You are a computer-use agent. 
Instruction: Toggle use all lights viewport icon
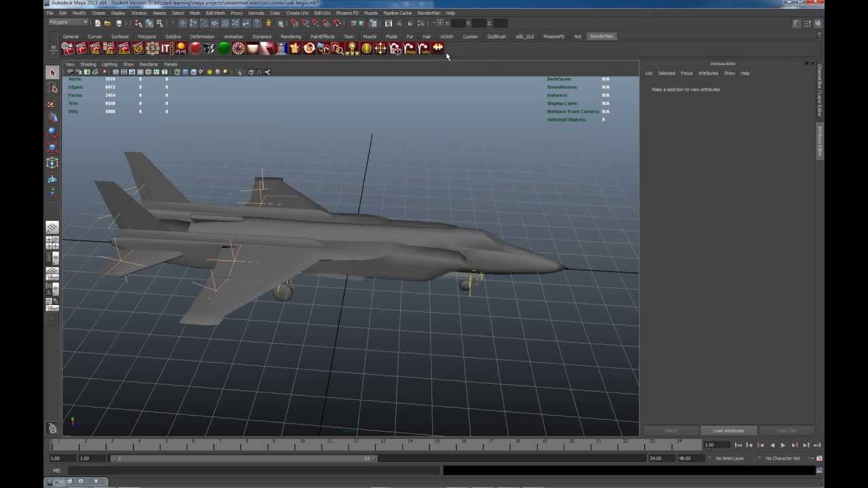[210, 72]
